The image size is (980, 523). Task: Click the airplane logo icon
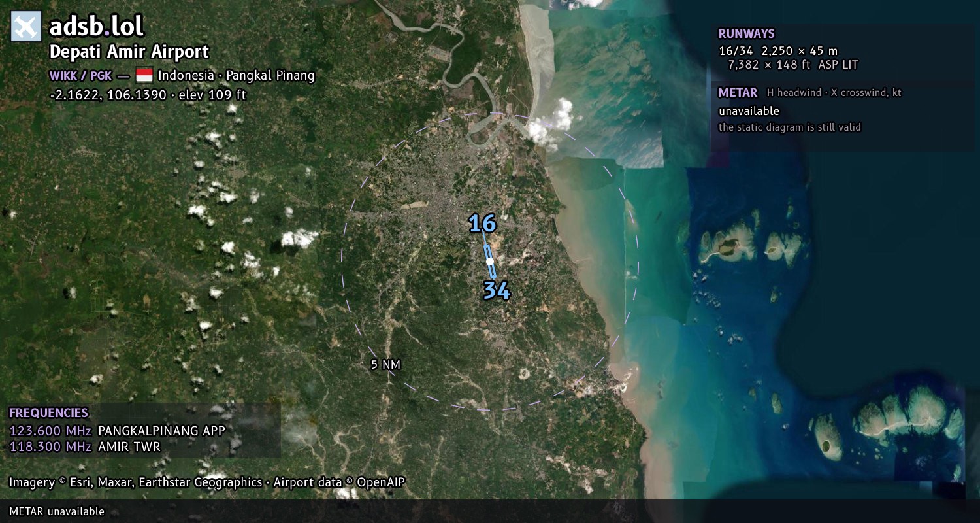click(x=26, y=27)
